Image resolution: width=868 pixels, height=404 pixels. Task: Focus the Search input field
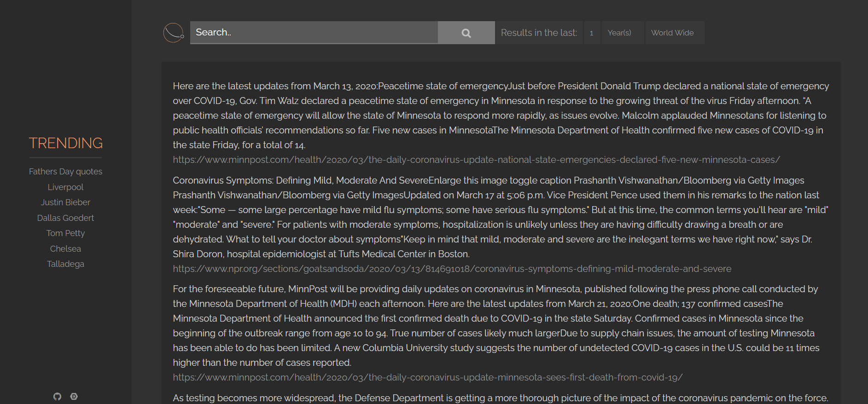[x=314, y=33]
